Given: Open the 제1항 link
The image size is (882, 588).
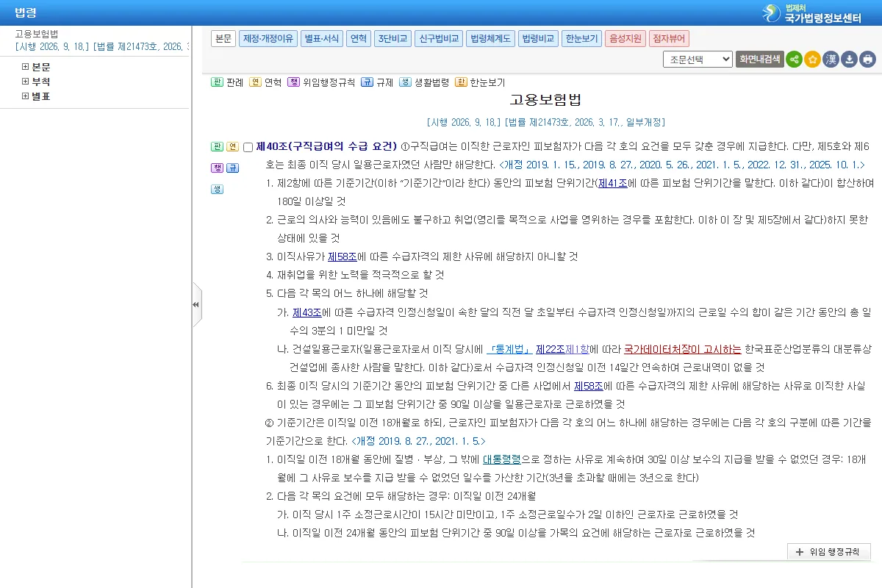Looking at the screenshot, I should 577,349.
